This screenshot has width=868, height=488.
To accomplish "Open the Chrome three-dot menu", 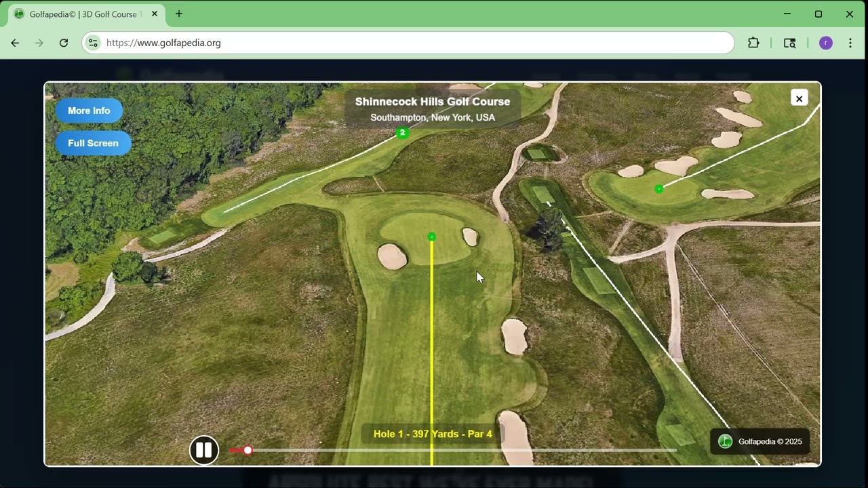I will [850, 43].
